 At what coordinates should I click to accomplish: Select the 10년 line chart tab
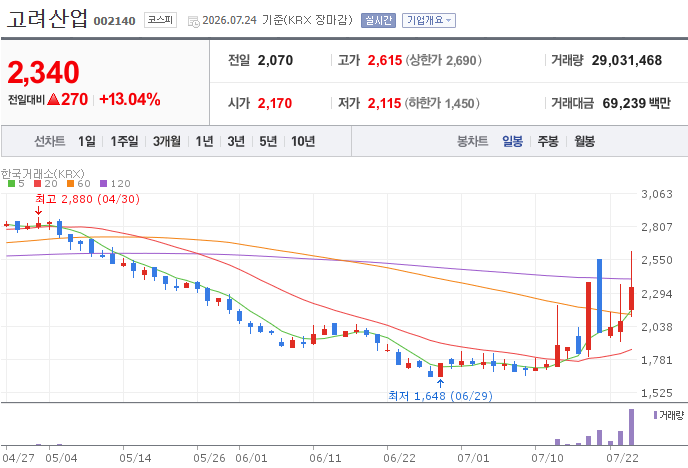303,141
